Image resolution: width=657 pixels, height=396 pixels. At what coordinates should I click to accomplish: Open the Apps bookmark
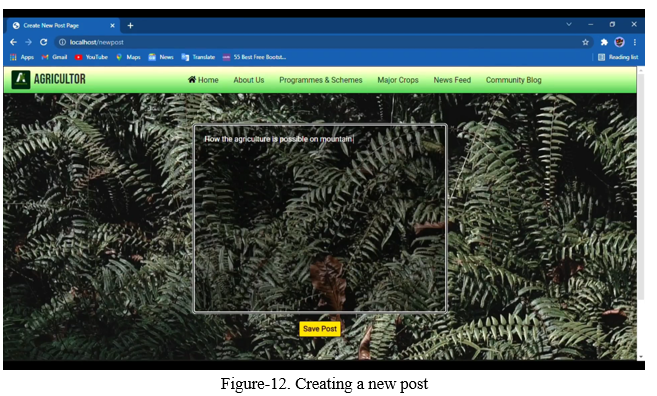[x=22, y=57]
